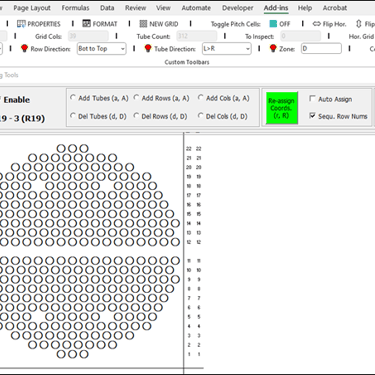
Task: Open the Data ribbon tab
Action: 107,8
